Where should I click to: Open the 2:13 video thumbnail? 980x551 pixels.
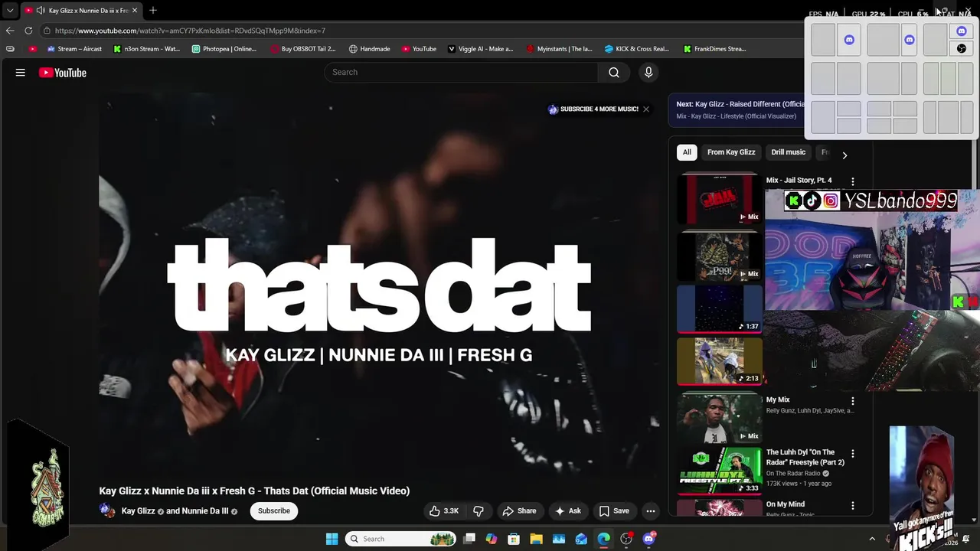[x=720, y=360]
